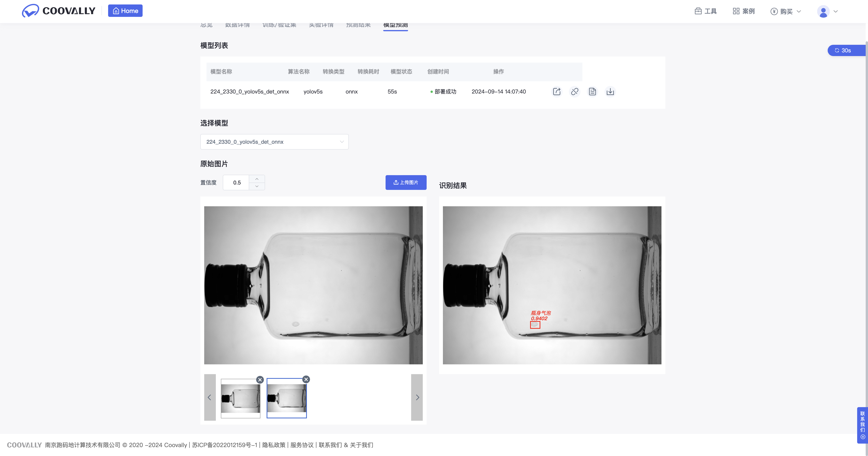Close the 联系我们 floating widget
The image size is (868, 456).
point(863,437)
